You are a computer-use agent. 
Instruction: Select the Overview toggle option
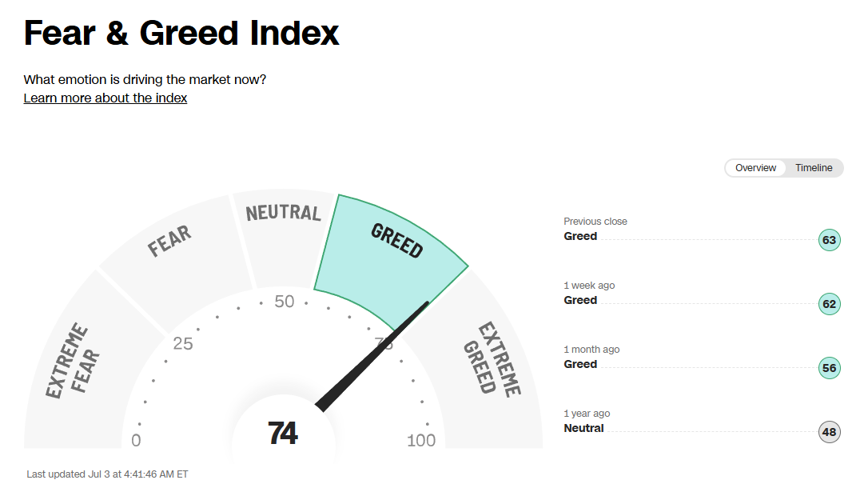point(755,168)
